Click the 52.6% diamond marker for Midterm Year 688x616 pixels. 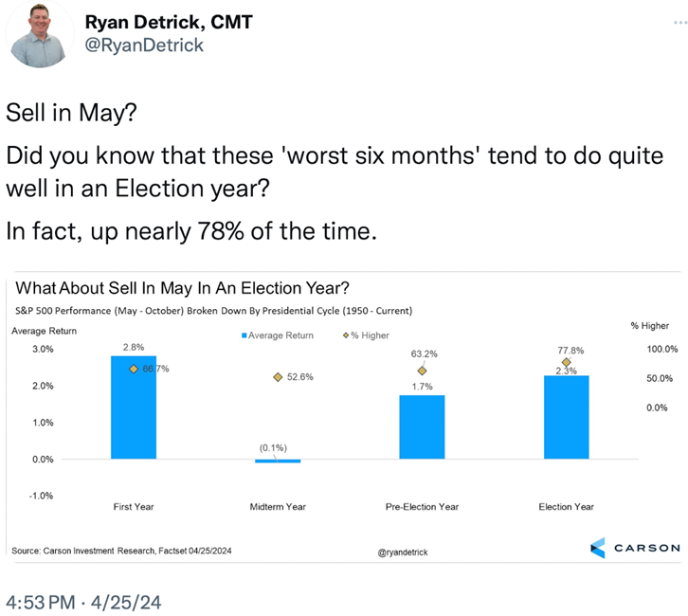pos(278,377)
